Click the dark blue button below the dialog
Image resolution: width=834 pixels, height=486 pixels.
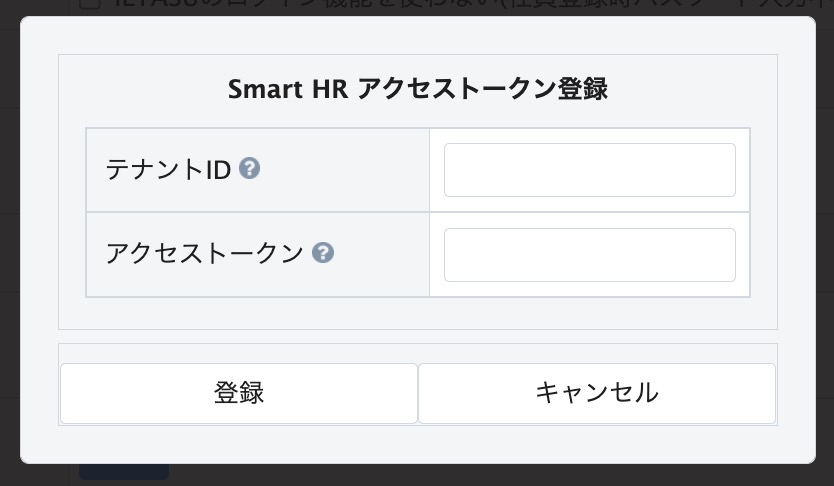(123, 471)
